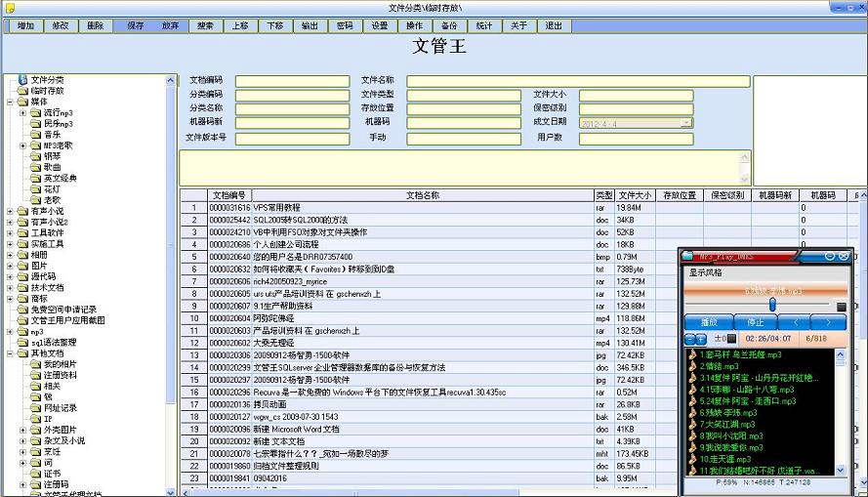Open the 操作 toolbar item
The height and width of the screenshot is (497, 868).
[415, 25]
